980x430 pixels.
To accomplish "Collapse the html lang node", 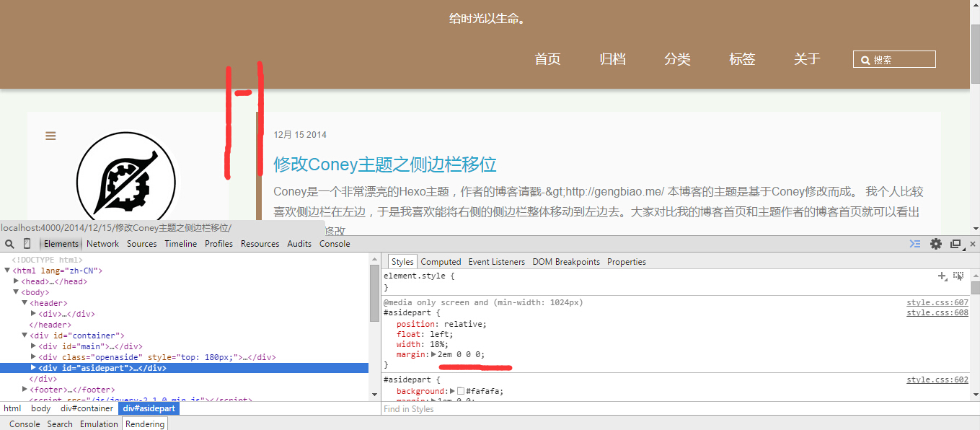I will point(7,271).
